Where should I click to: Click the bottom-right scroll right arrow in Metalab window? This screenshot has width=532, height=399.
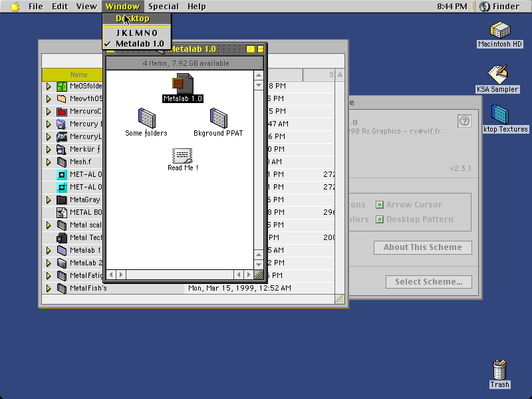coord(248,275)
